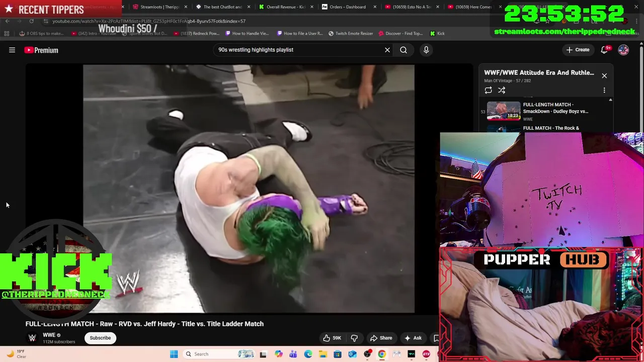The height and width of the screenshot is (362, 644).
Task: Switch to the Streamloots browser tab
Action: [x=160, y=7]
